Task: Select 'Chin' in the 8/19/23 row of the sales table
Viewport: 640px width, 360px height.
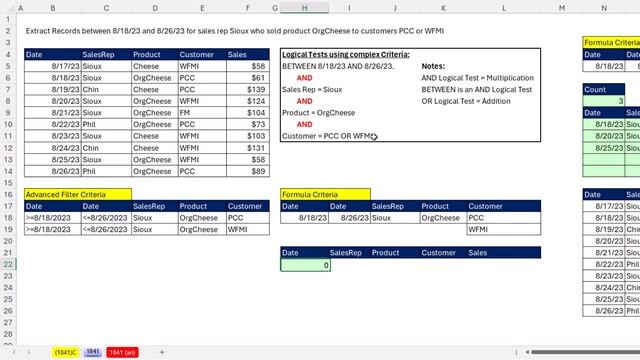Action: (x=106, y=89)
